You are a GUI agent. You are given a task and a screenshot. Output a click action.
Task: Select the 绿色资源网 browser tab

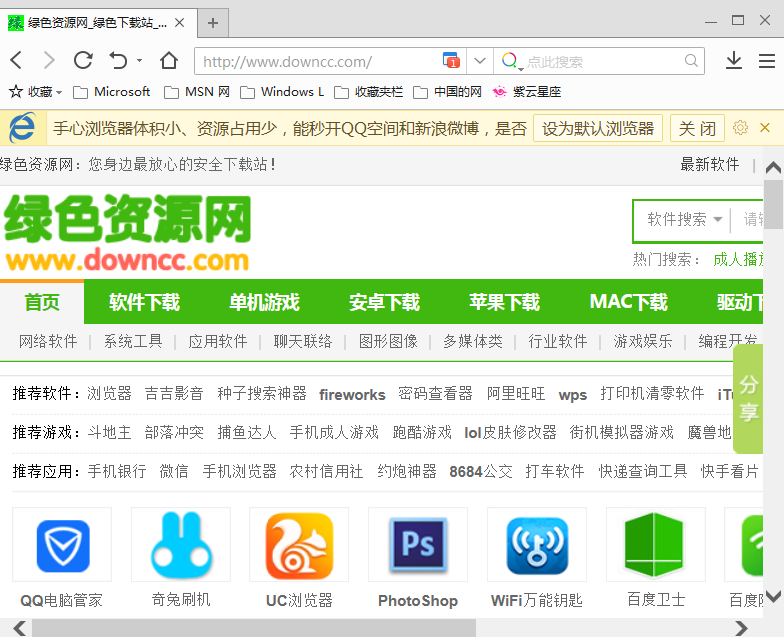tap(97, 22)
